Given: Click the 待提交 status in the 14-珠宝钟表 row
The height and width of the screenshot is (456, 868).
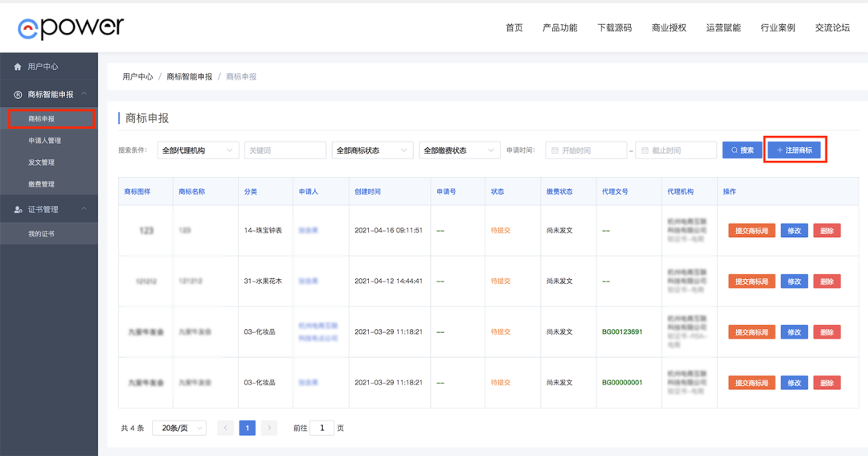Looking at the screenshot, I should 501,231.
